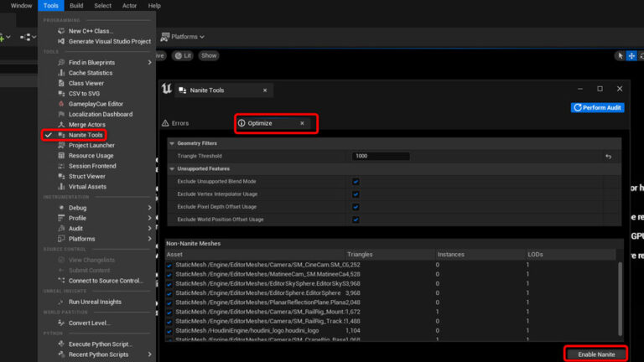Collapse the Unsupported Features section

tap(173, 168)
